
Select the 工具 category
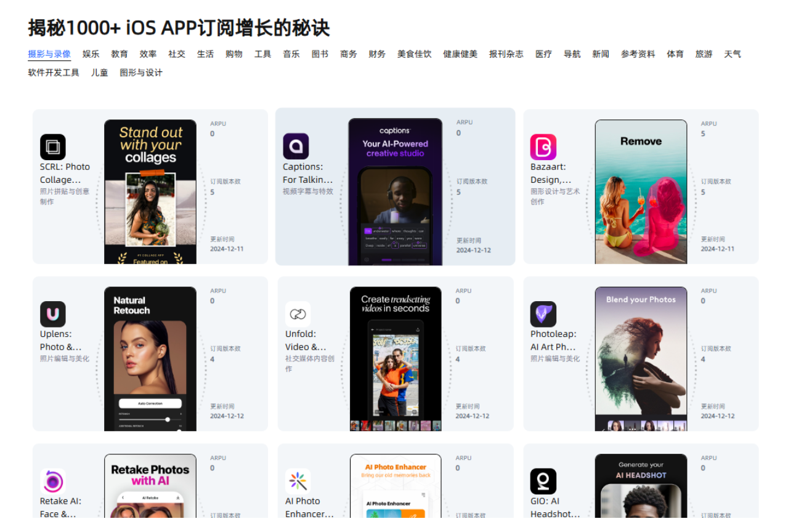(262, 54)
